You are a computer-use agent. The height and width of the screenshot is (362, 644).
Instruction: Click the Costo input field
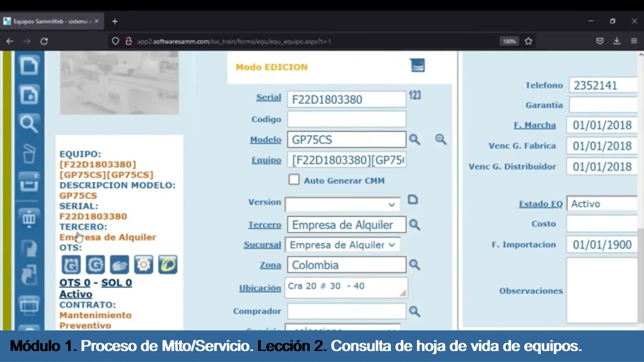click(602, 224)
